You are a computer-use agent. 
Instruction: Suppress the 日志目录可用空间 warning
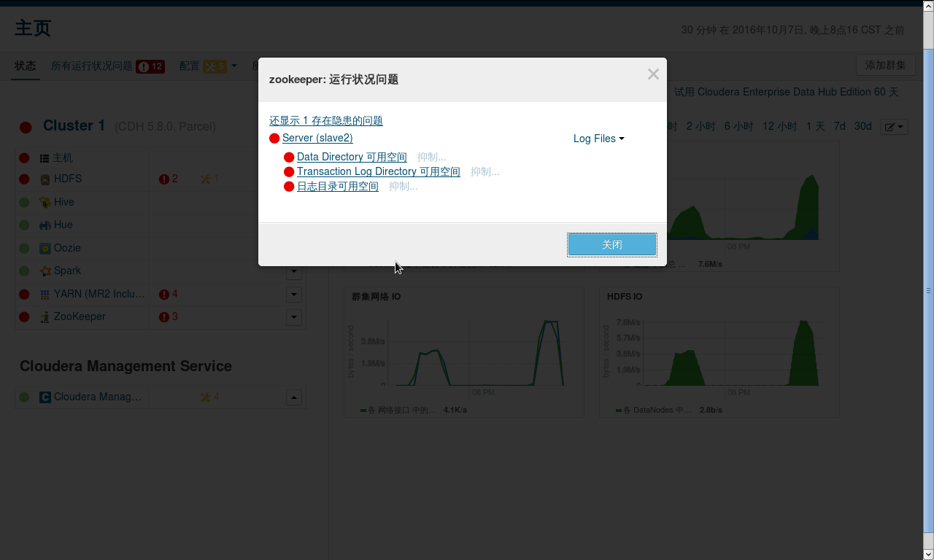pyautogui.click(x=404, y=187)
